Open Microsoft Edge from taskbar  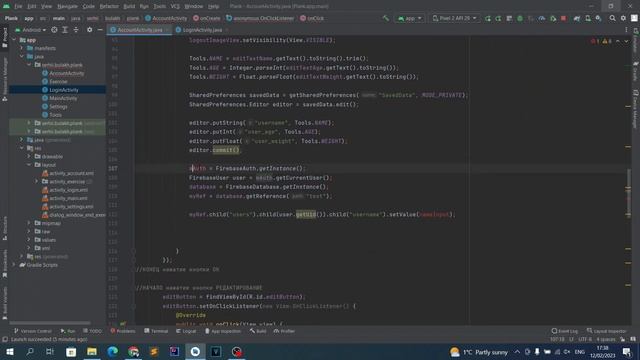(x=113, y=352)
